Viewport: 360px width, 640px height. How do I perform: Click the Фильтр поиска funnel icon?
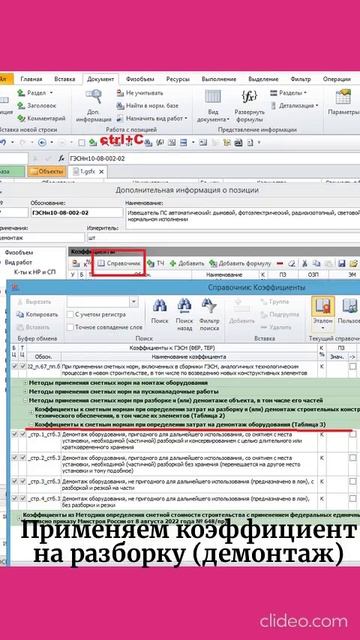click(x=209, y=306)
